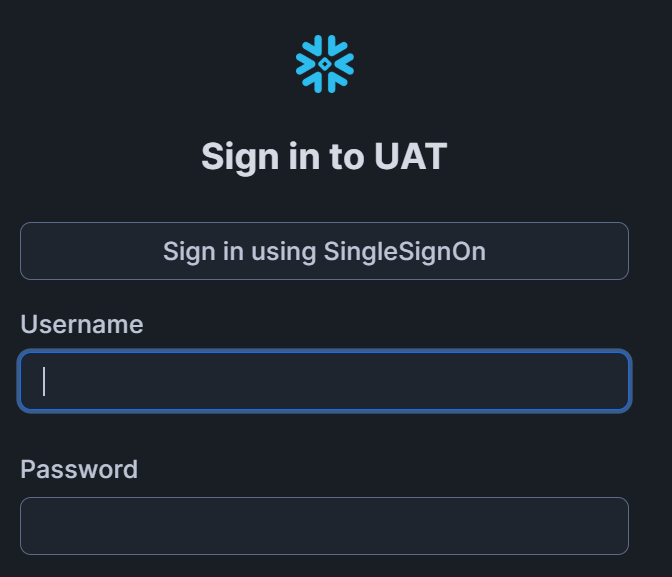Image resolution: width=672 pixels, height=577 pixels.
Task: Tap the center diamond of the Snowflake logo
Action: point(325,64)
